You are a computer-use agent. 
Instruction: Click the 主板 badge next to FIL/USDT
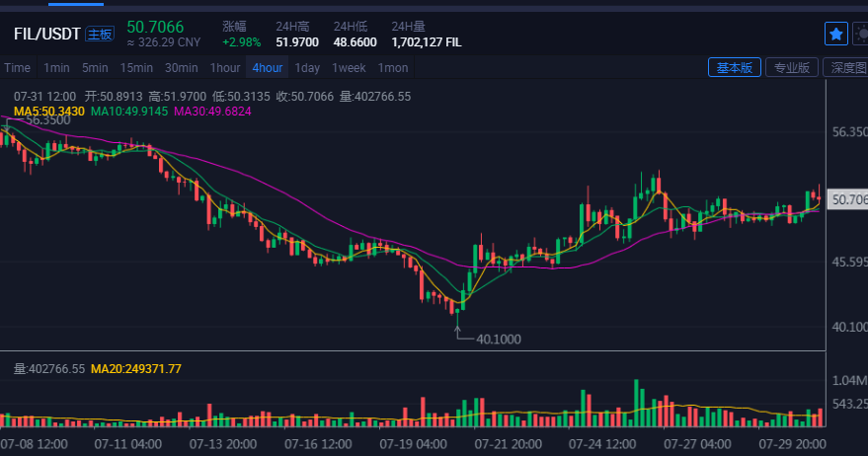[100, 34]
